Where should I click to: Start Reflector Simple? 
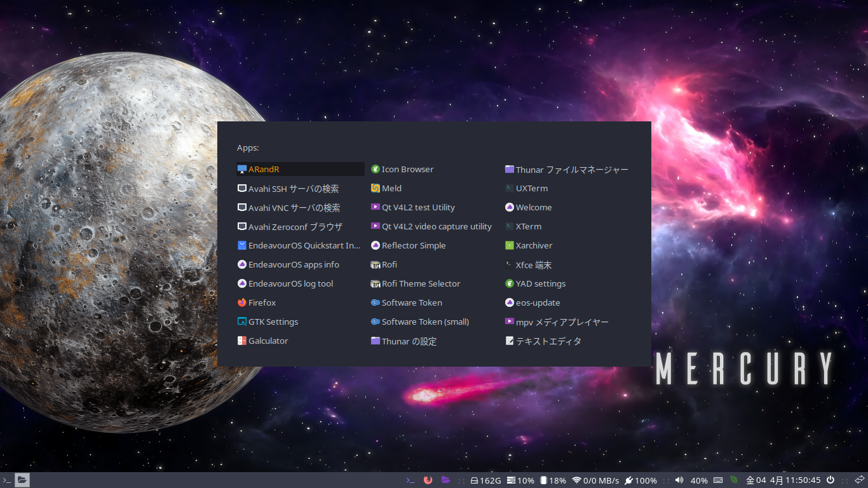coord(414,245)
